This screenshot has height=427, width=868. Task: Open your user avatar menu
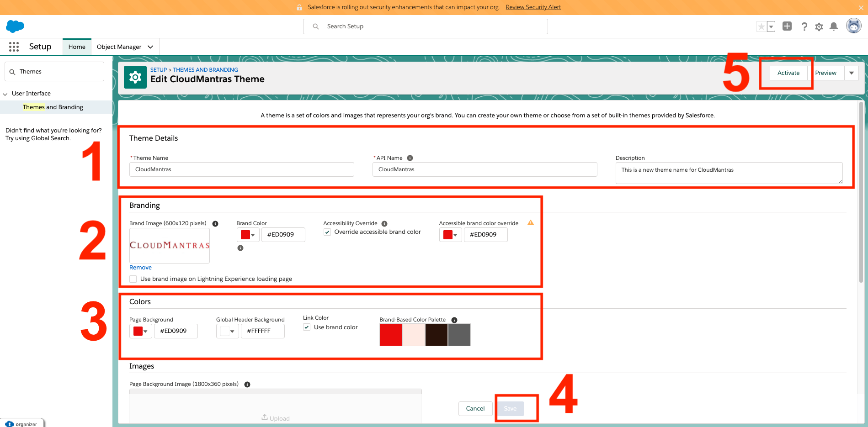[853, 26]
